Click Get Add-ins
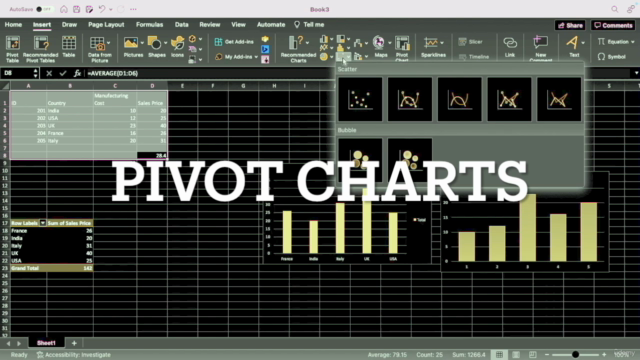This screenshot has width=640, height=360. 234,42
